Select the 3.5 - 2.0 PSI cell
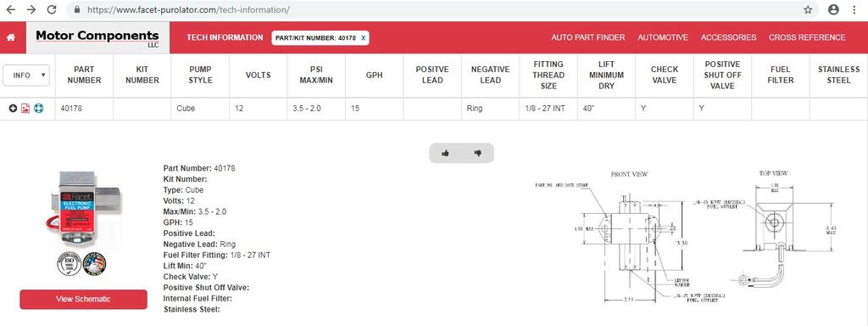 click(316, 109)
